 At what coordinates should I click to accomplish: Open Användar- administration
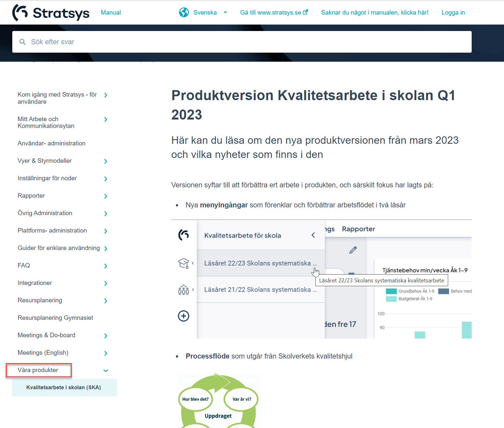51,143
